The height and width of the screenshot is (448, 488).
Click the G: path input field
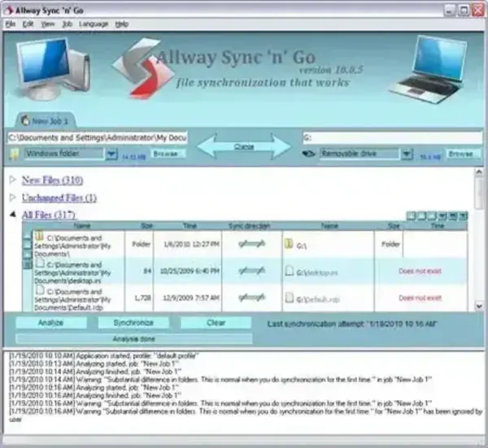[x=393, y=137]
